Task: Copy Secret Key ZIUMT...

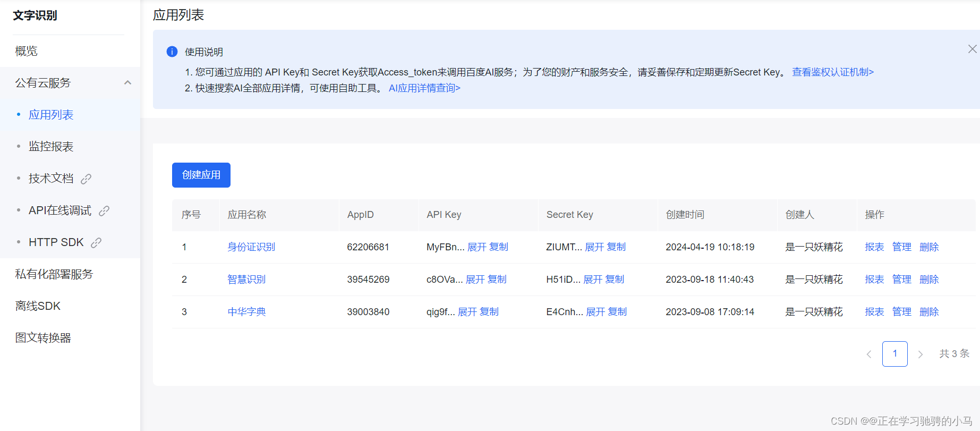Action: 616,247
